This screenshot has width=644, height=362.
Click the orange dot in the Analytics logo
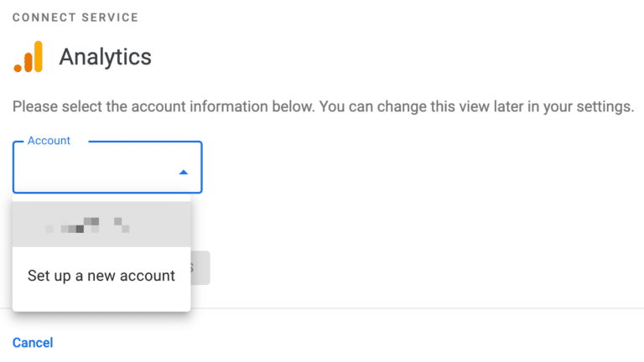18,67
